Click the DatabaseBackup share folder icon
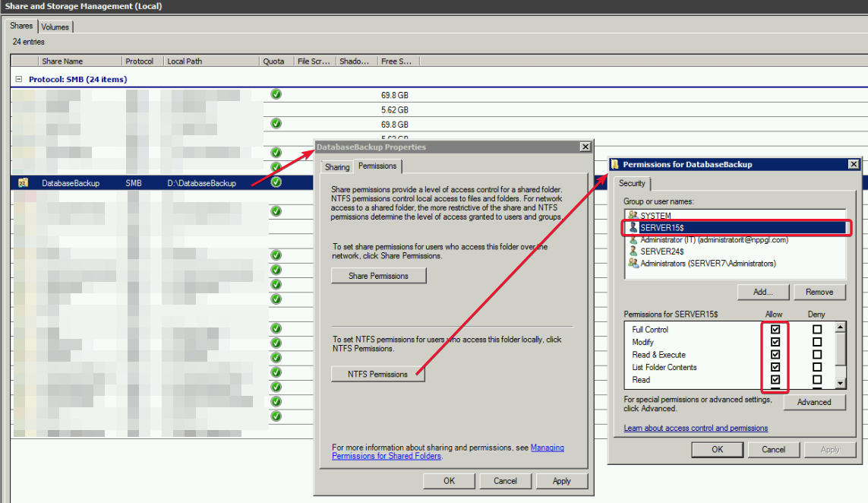The width and height of the screenshot is (868, 503). [x=24, y=183]
